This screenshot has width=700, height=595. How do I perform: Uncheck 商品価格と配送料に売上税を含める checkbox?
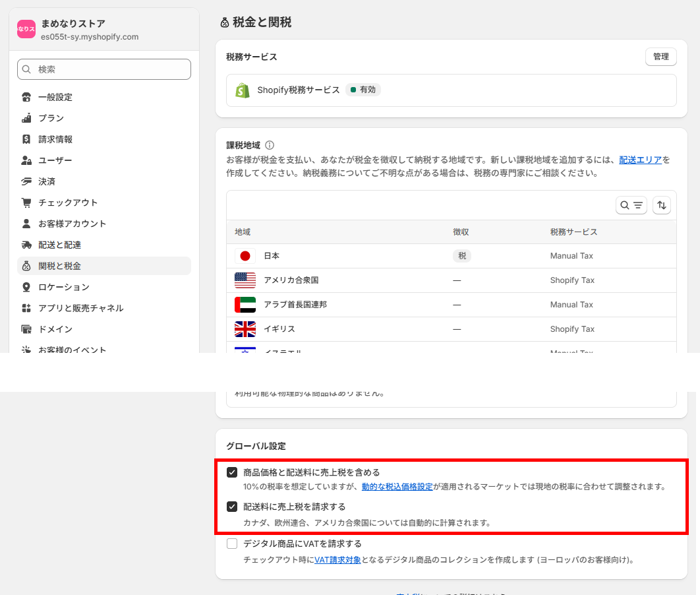[x=232, y=472]
